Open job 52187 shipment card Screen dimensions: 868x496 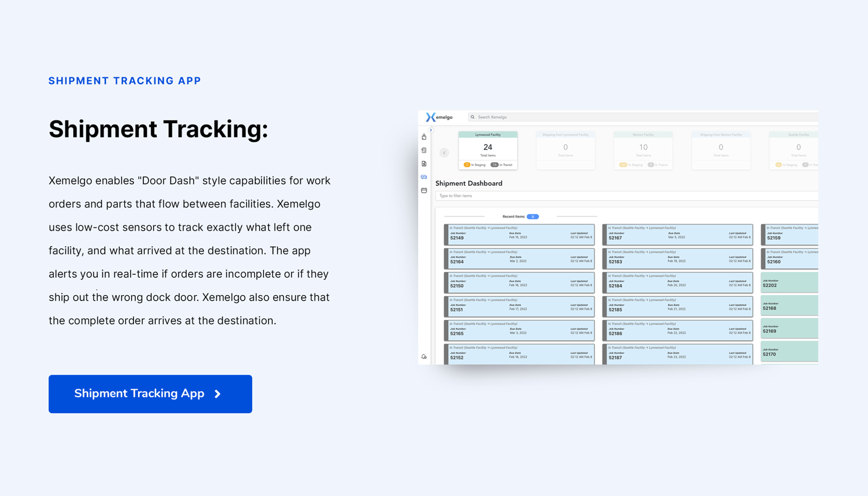[x=678, y=354]
